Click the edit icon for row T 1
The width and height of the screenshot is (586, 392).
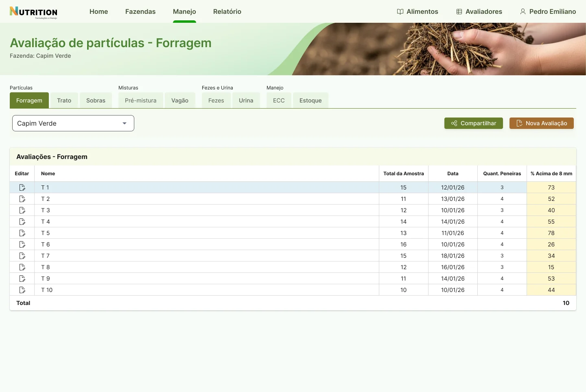coord(22,187)
